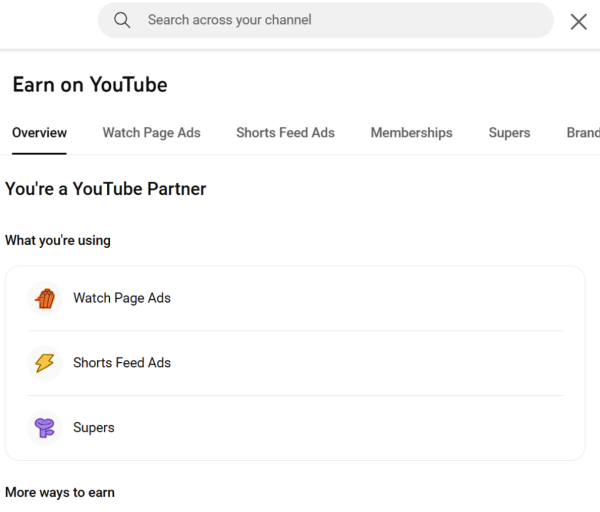Click the 'Earn on YouTube' page title
This screenshot has width=600, height=512.
[90, 85]
